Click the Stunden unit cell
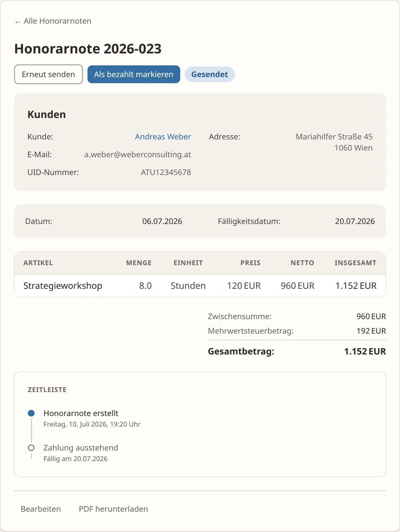The image size is (400, 532). tap(188, 286)
